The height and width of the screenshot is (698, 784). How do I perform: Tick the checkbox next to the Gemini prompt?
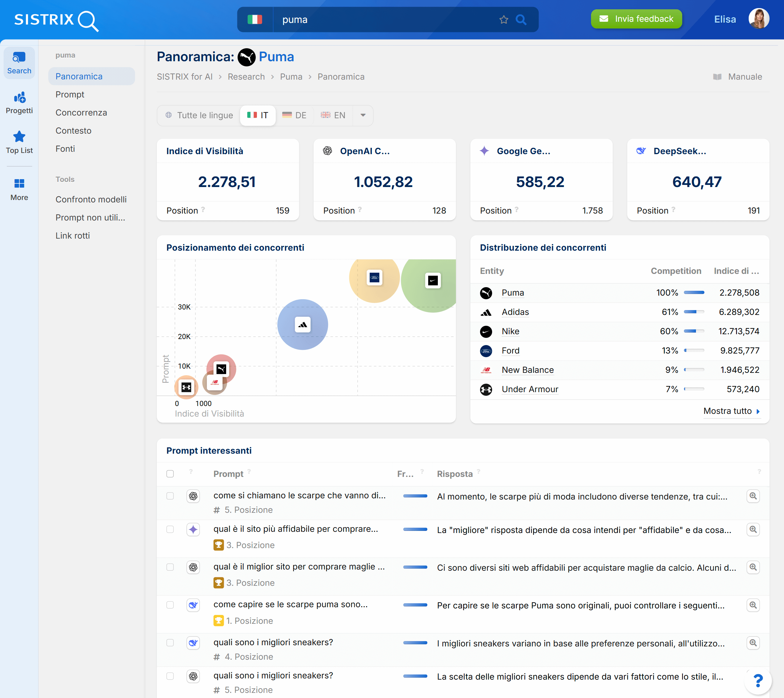pyautogui.click(x=170, y=530)
